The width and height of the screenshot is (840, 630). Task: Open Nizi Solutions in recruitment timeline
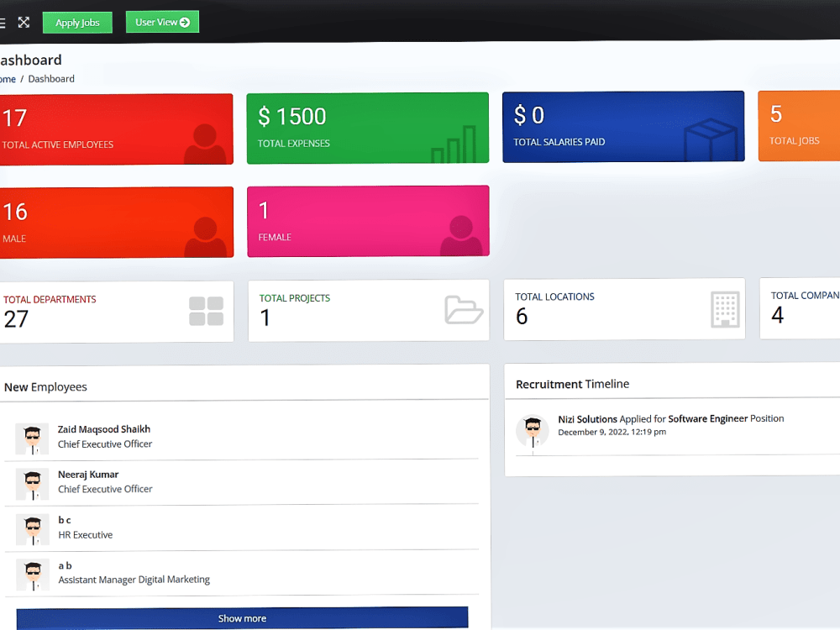[588, 419]
